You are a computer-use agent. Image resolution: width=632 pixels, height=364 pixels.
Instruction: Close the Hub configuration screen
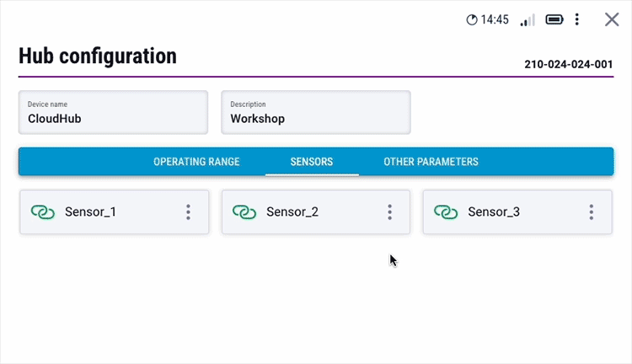[x=612, y=19]
